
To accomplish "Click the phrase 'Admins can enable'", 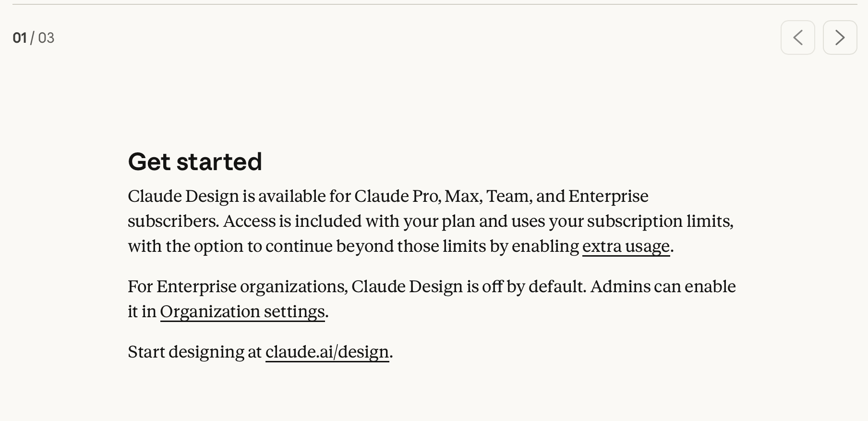I will [663, 286].
